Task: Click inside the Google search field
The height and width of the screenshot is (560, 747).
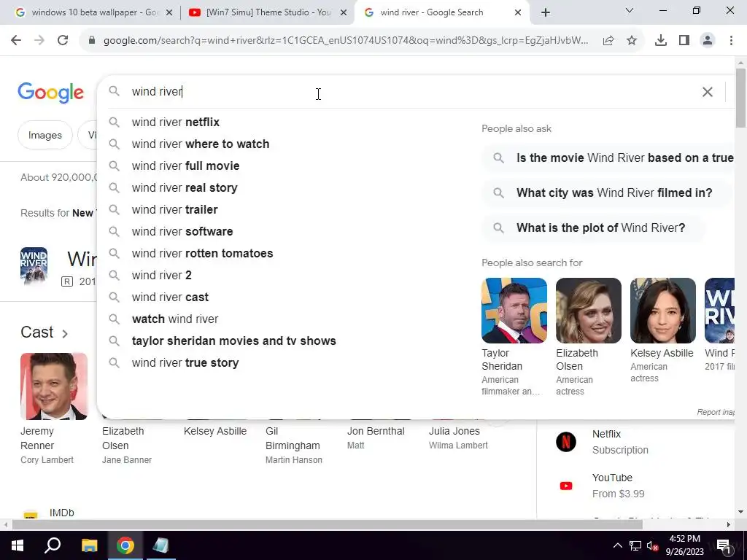Action: 410,91
